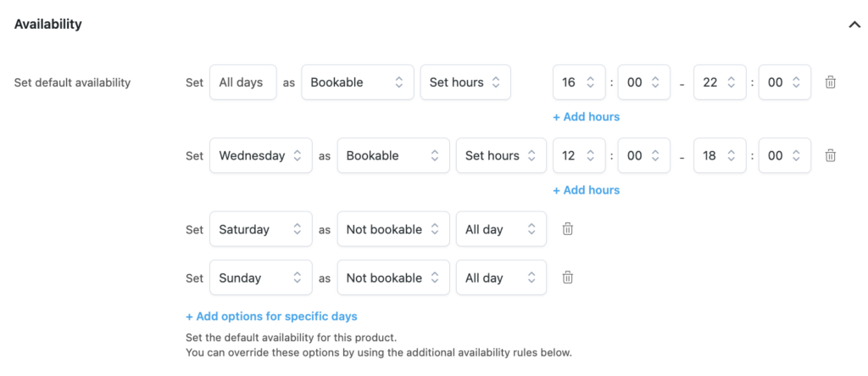Open the Wednesday day dropdown
868x376 pixels.
click(261, 156)
